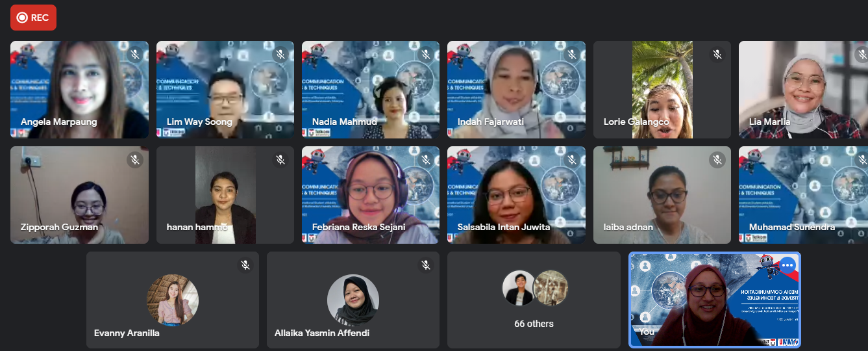The image size is (868, 351).
Task: Click muted mic icon on Nadia Mahmud's tile
Action: (x=426, y=55)
